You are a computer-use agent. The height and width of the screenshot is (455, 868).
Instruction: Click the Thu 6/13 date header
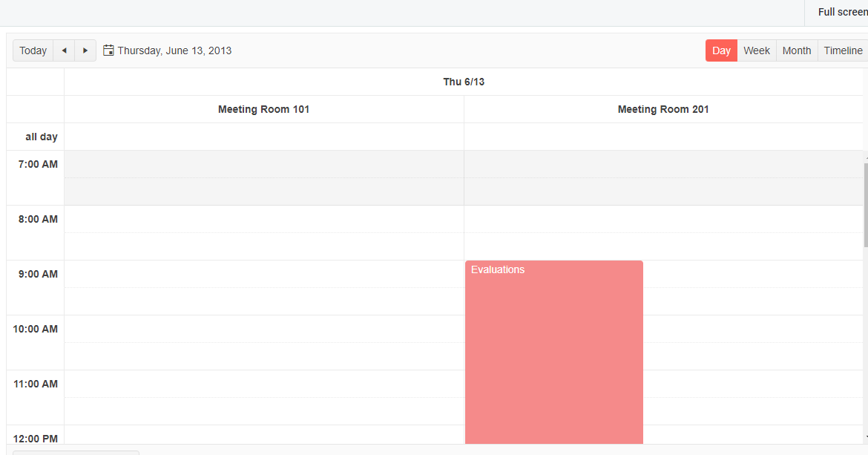pyautogui.click(x=464, y=82)
